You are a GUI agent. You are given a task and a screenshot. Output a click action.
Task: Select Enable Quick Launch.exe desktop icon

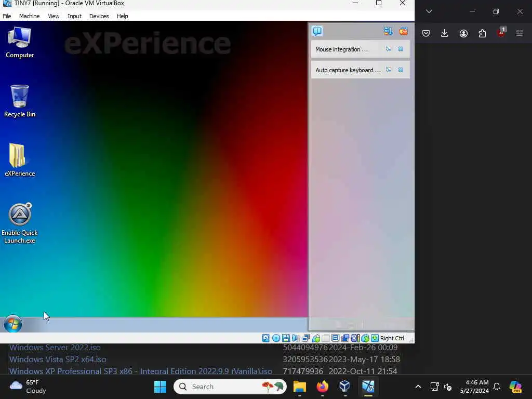tap(19, 223)
